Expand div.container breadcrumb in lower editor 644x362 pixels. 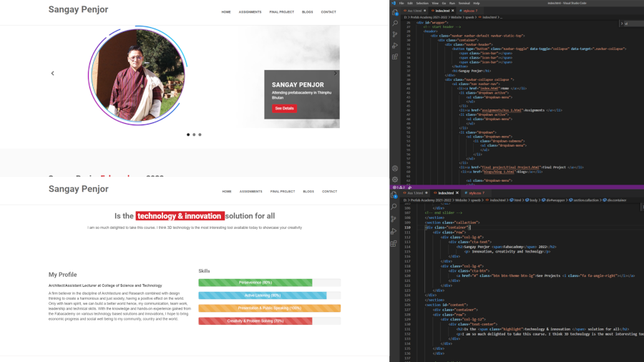(x=614, y=200)
